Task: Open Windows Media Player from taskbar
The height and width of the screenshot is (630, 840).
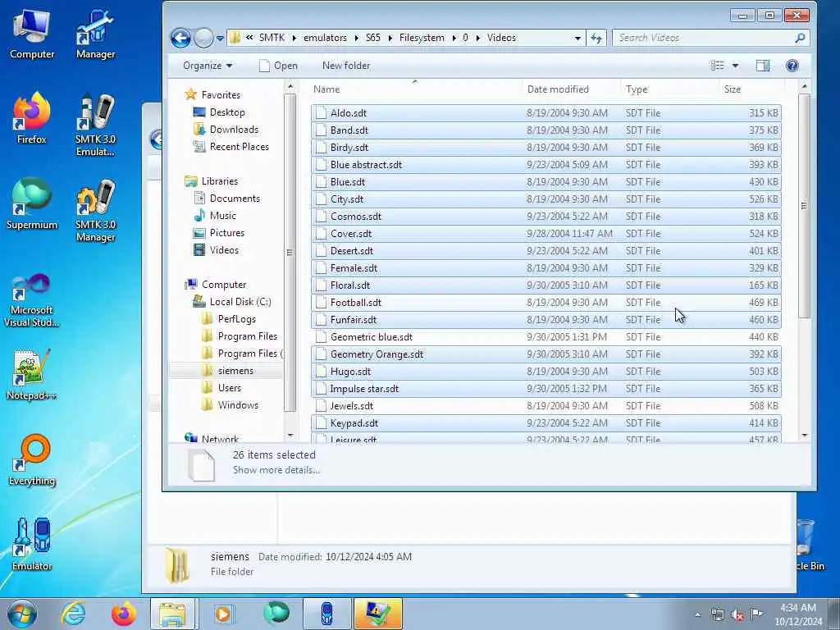Action: 223,614
